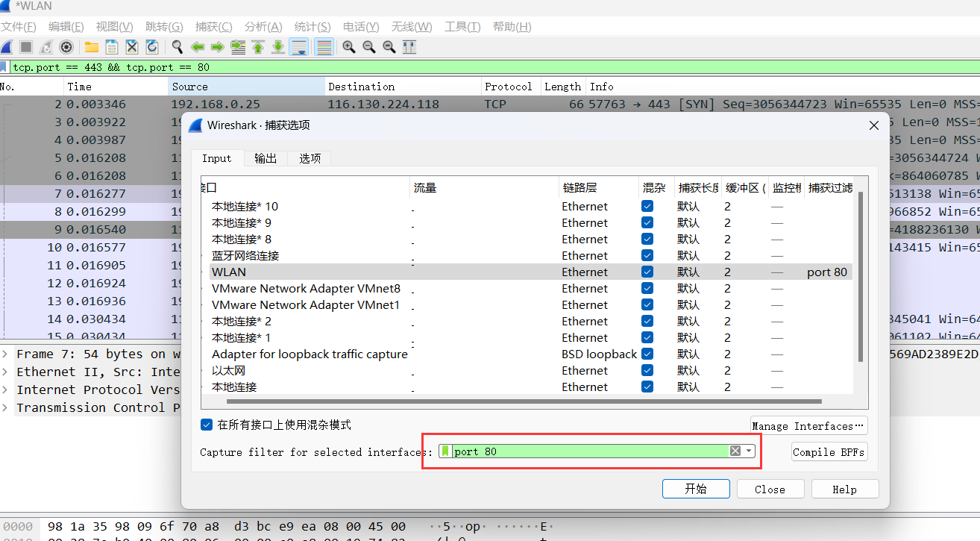Viewport: 980px width, 541px height.
Task: Start capturing packets with the shark fin icon
Action: pyautogui.click(x=6, y=47)
